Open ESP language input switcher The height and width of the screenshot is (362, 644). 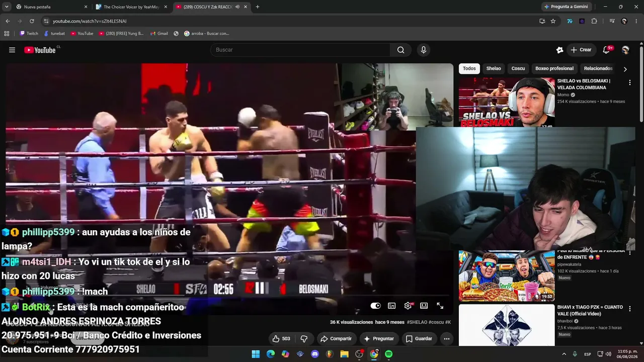click(588, 354)
